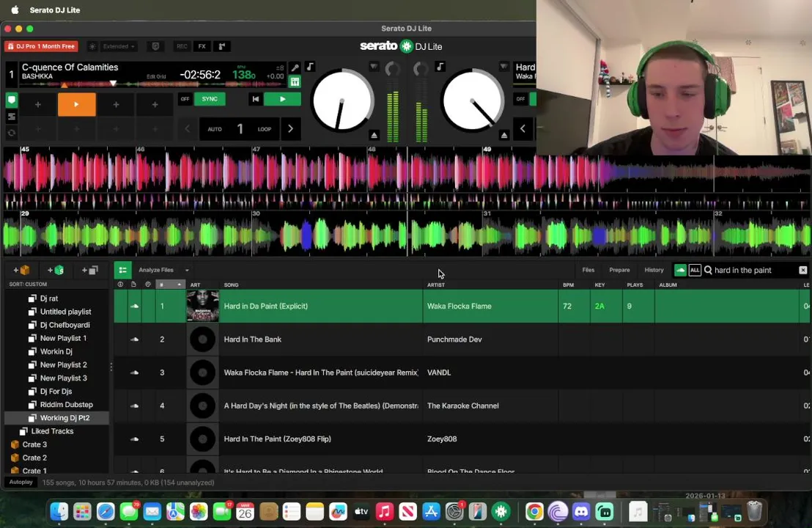This screenshot has width=812, height=528.
Task: Add a new smart crate icon
Action: coord(56,270)
